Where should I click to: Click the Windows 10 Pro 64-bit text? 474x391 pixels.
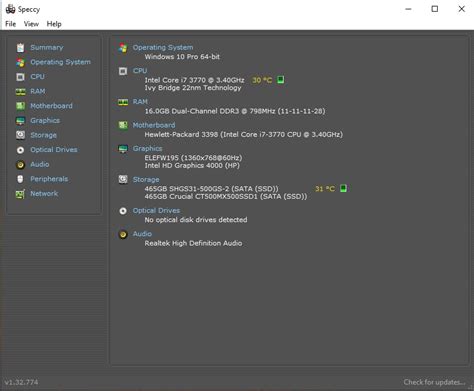coord(182,57)
